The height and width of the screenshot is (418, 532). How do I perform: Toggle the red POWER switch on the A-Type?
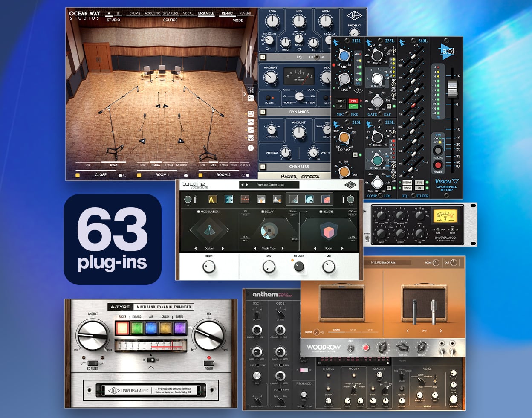point(209,363)
